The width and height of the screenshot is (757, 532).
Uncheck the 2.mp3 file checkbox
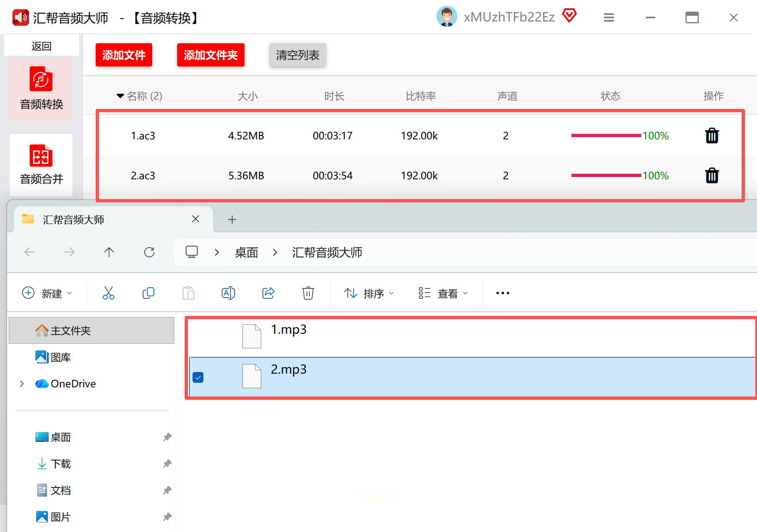[198, 377]
